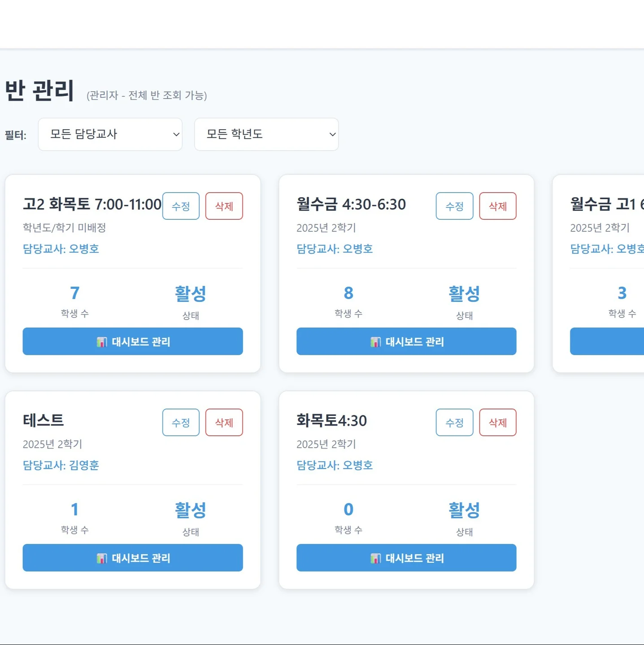
Task: Click teacher link 김영훈 on the 테스트 card
Action: click(x=84, y=466)
